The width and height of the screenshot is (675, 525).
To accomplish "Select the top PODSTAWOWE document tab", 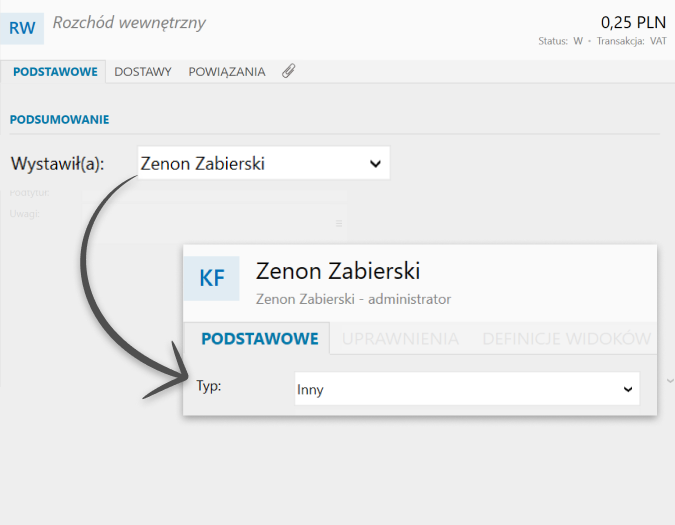I will 55,72.
